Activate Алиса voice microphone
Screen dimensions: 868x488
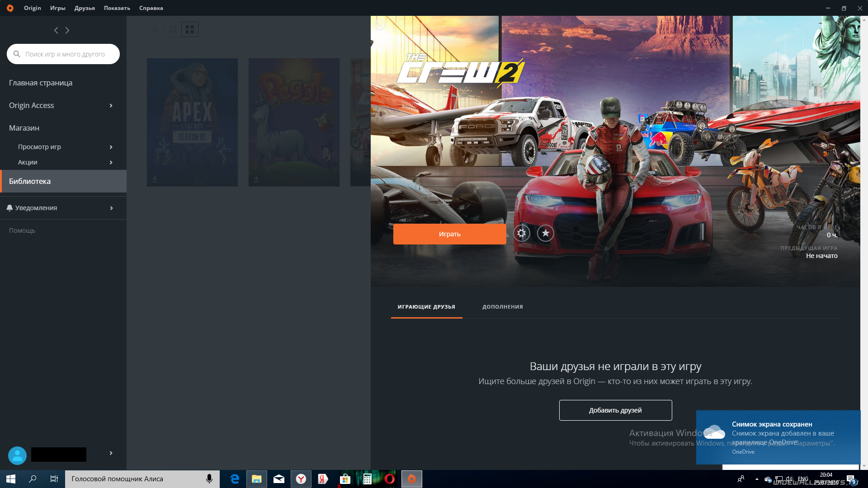(209, 479)
